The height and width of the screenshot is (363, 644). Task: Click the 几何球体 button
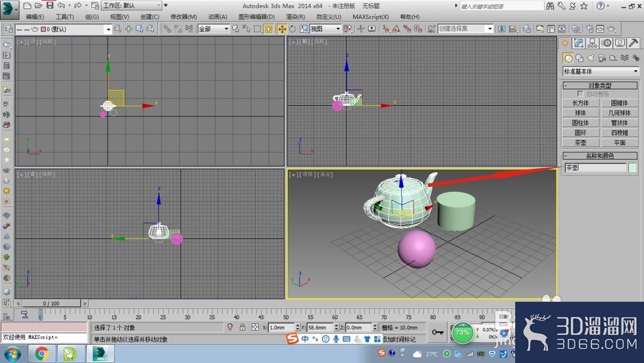click(620, 113)
